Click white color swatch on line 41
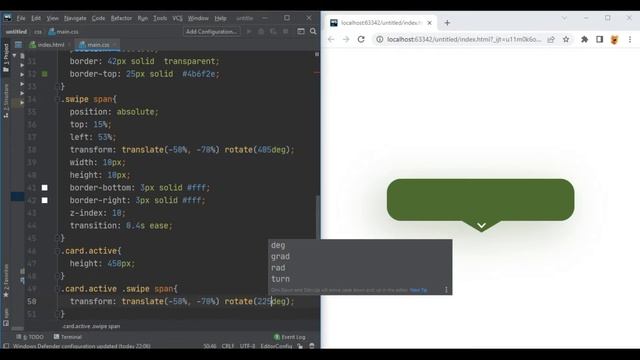The height and width of the screenshot is (360, 640). point(44,188)
